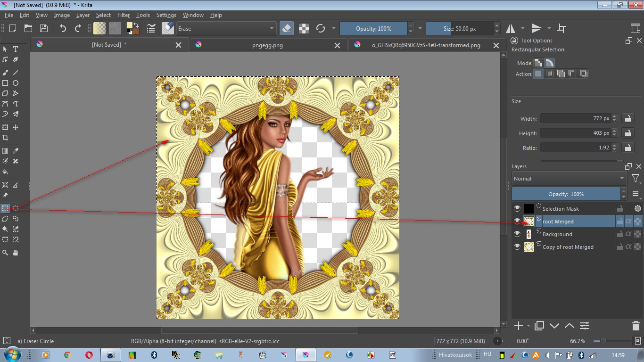Screen dimensions: 644x362
Task: Open the Layer menu
Action: tap(83, 15)
